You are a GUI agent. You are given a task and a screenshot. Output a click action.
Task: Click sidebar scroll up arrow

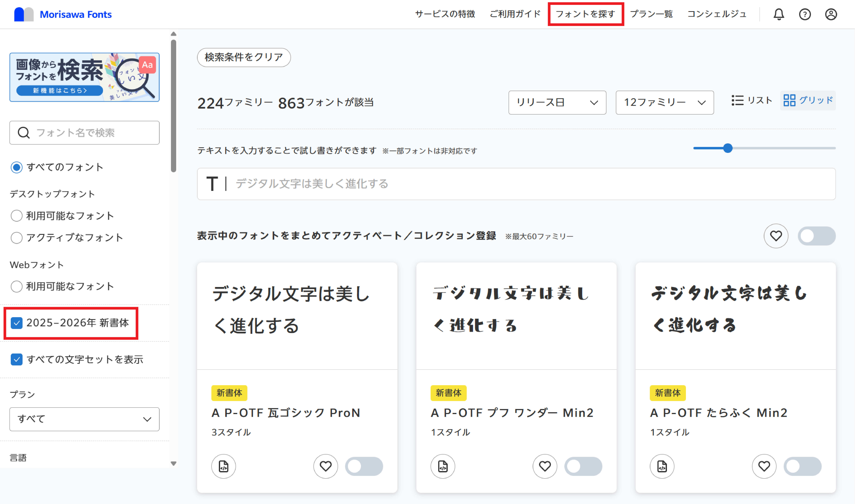[174, 34]
